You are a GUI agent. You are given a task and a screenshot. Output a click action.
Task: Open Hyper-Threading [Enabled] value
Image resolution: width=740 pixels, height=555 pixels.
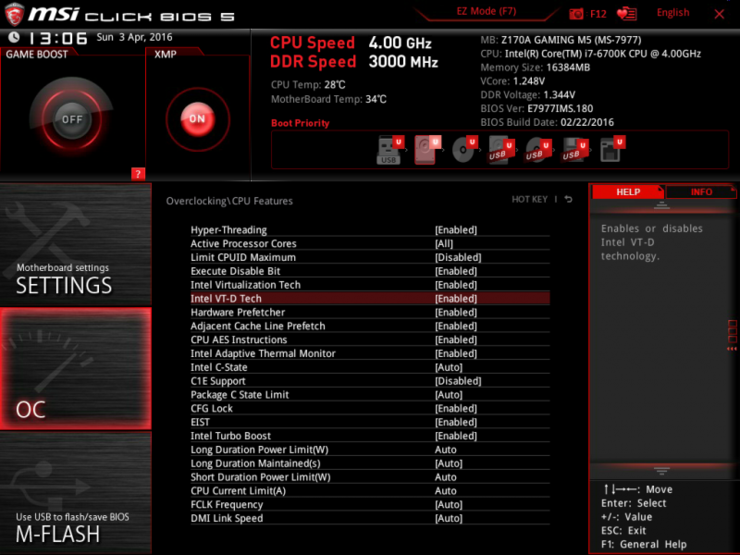(456, 230)
